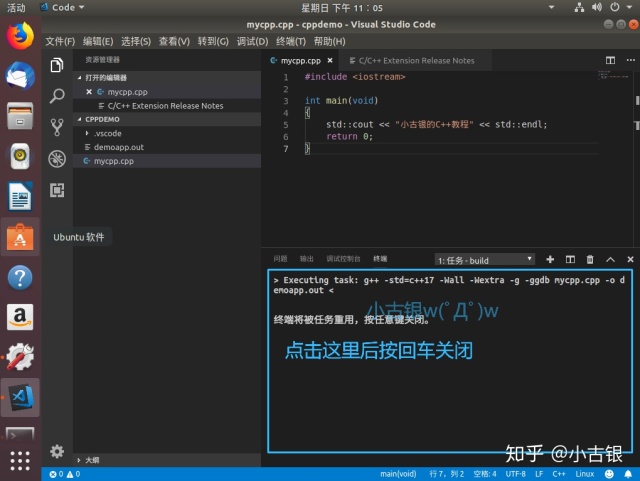Screen dimensions: 640x481
Task: Open the 编辑(E) menu
Action: click(98, 41)
